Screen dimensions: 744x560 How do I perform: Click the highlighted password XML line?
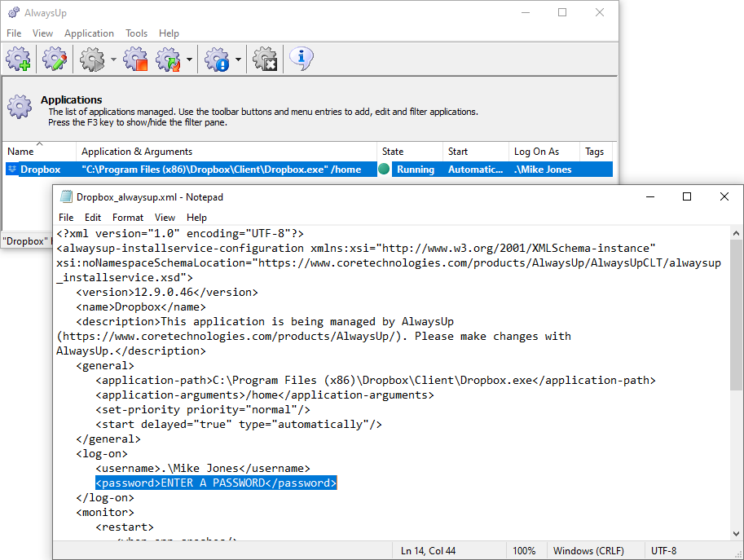216,483
